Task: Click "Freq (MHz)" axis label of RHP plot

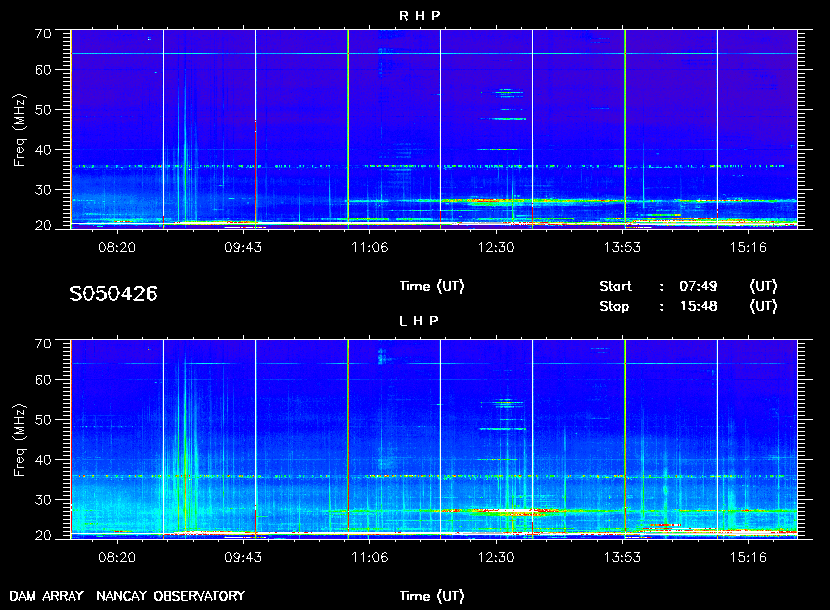Action: pos(20,130)
